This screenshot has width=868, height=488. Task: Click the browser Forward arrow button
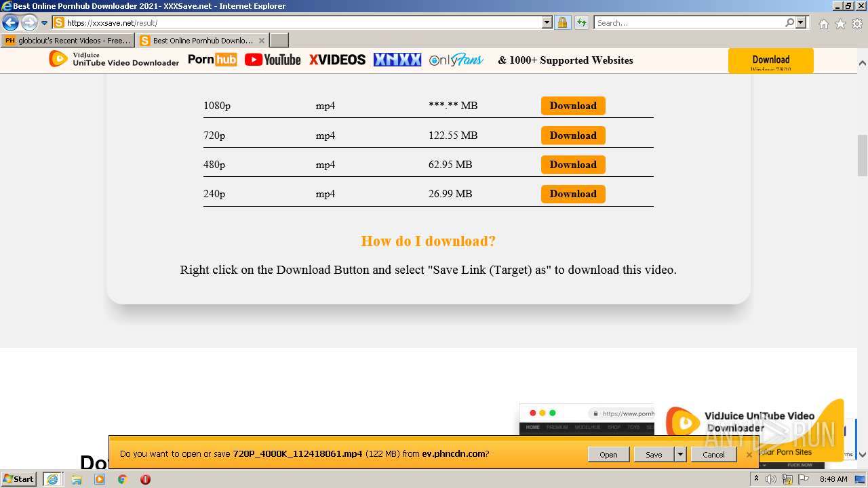coord(29,22)
